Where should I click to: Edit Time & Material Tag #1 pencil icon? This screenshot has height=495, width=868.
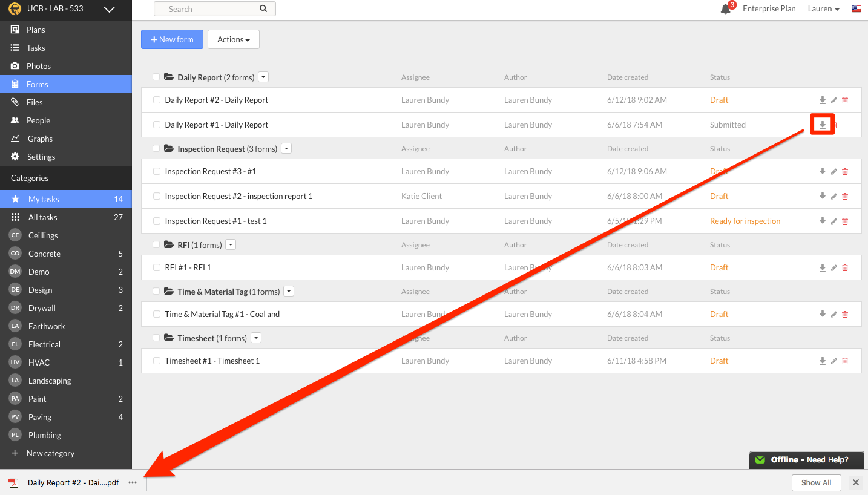834,315
